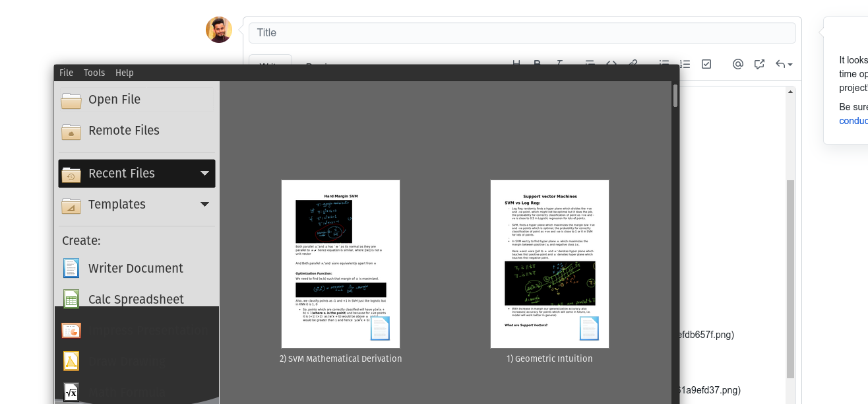Insert heading via GitHub editor H icon
The image size is (868, 404).
(x=516, y=64)
